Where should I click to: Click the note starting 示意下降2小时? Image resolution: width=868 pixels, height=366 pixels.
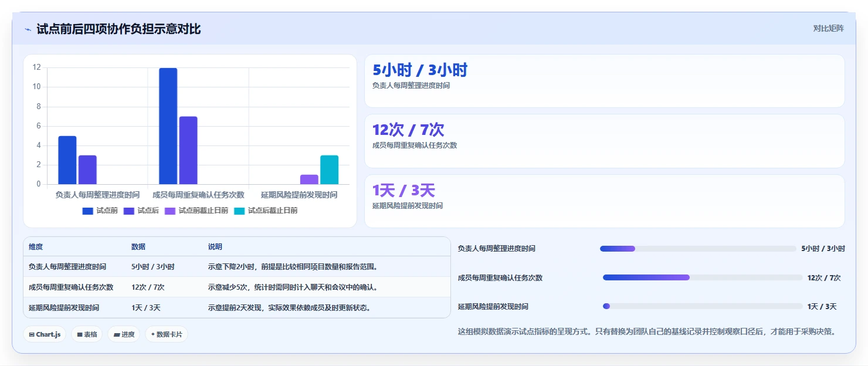293,267
